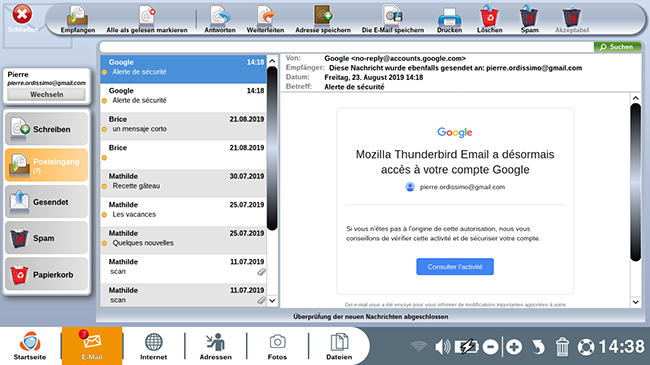
Task: Open the Gesendet folder
Action: [x=46, y=202]
